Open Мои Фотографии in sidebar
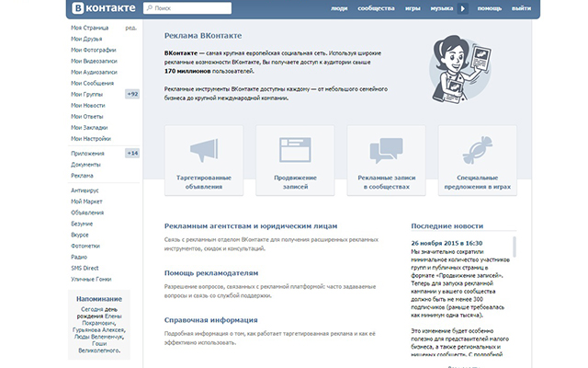 point(94,50)
